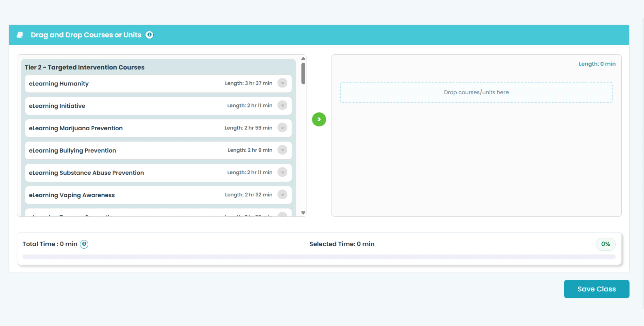Click the 'Length: 2 hr 59 min' label
Image resolution: width=644 pixels, height=326 pixels.
point(248,128)
